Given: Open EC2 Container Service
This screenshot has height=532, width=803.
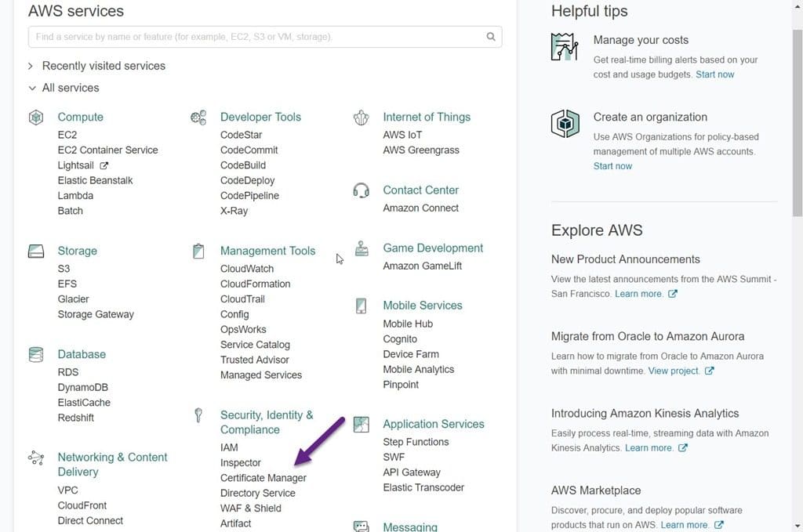Looking at the screenshot, I should pyautogui.click(x=107, y=150).
